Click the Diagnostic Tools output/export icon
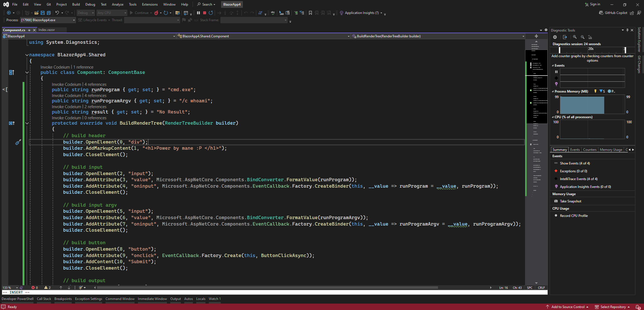The image size is (644, 310). coord(565,37)
